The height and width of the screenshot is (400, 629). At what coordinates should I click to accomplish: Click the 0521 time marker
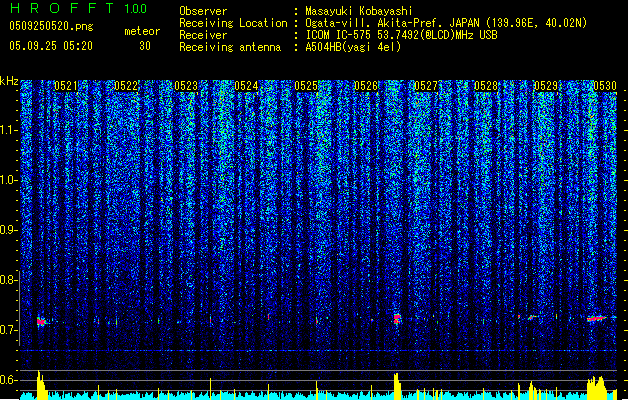[x=66, y=86]
